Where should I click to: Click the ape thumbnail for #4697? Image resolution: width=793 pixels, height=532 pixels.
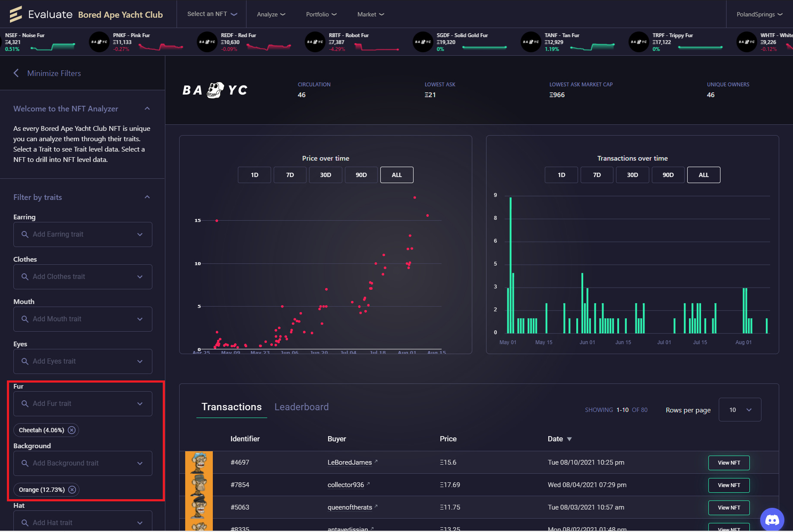(x=199, y=462)
